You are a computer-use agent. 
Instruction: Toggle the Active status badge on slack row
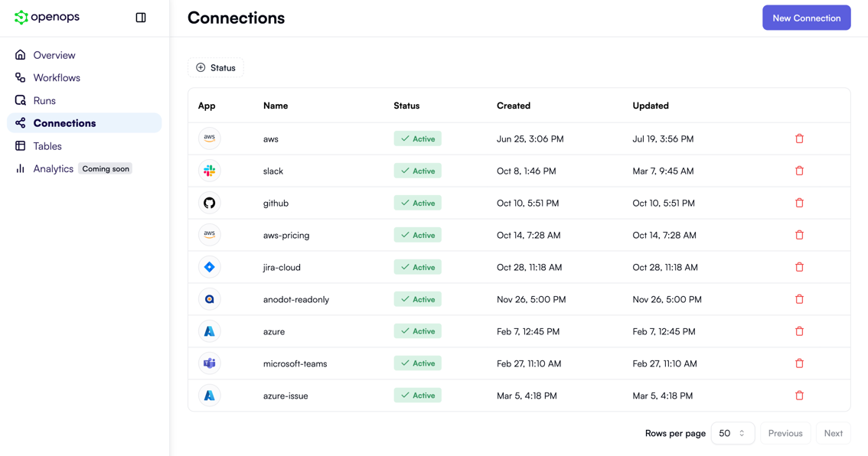[417, 171]
